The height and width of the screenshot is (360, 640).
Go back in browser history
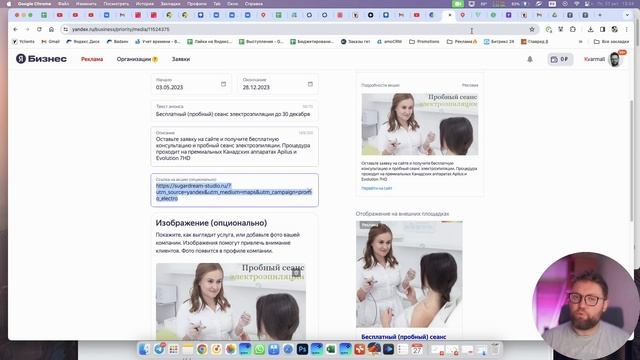click(x=16, y=29)
